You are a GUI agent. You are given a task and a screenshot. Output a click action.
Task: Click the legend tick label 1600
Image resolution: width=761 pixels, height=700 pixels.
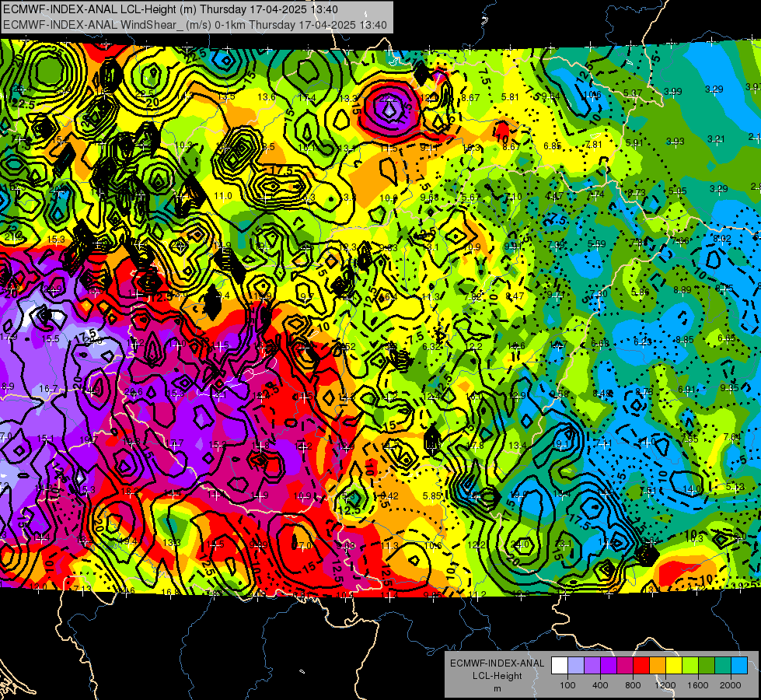point(698,685)
